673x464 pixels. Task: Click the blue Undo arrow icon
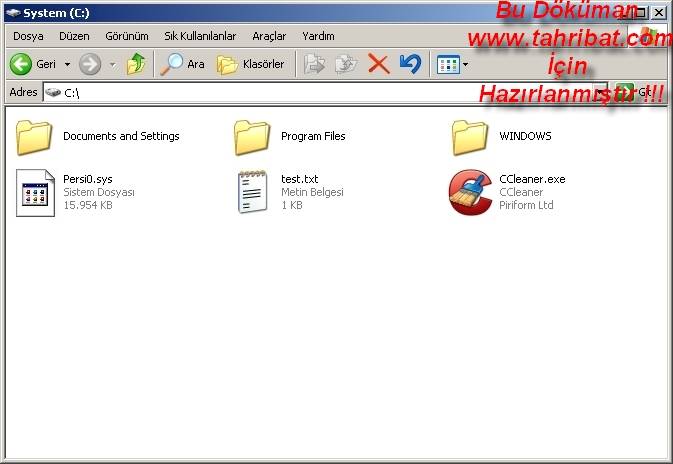pos(410,64)
